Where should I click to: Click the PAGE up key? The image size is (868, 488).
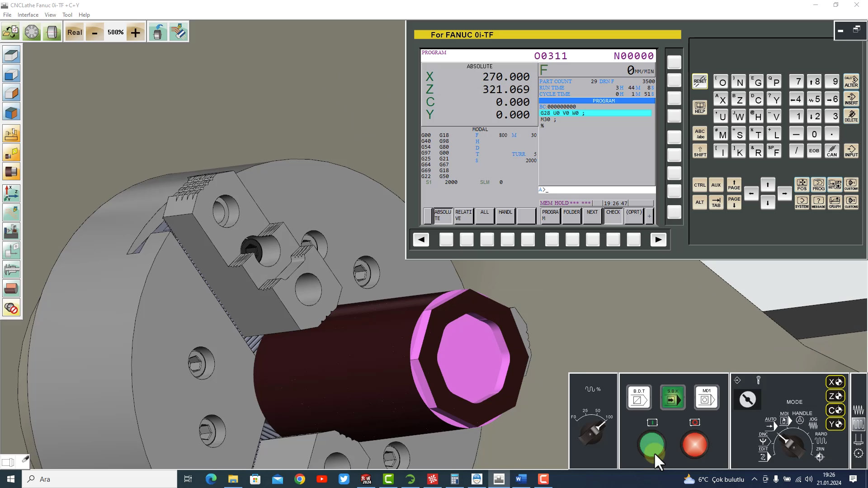click(x=734, y=184)
